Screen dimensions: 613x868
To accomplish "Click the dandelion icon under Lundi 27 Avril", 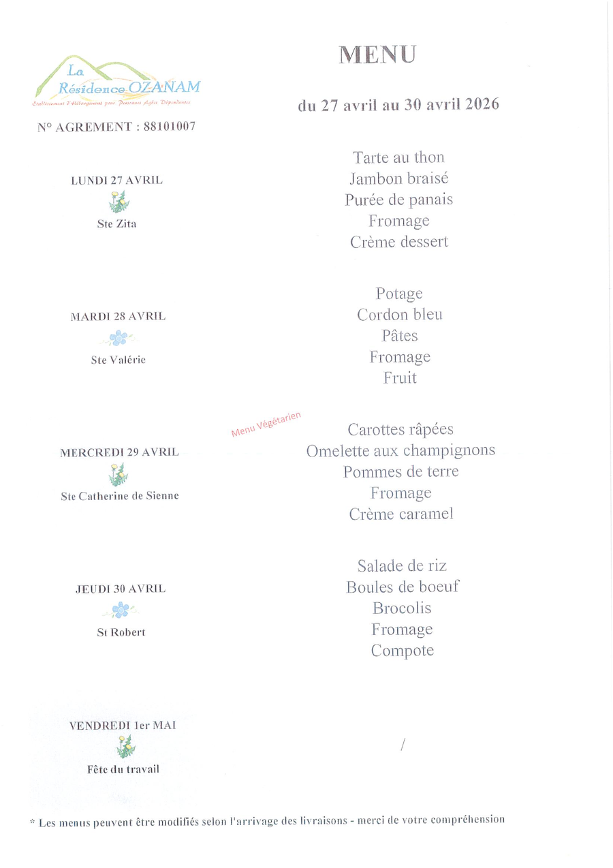I will [119, 202].
